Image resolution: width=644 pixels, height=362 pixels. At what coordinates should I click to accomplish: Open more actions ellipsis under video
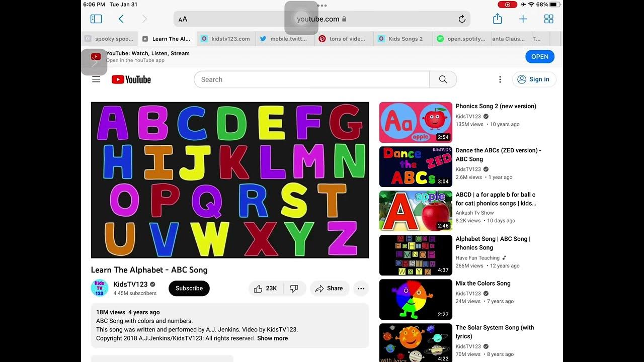361,289
